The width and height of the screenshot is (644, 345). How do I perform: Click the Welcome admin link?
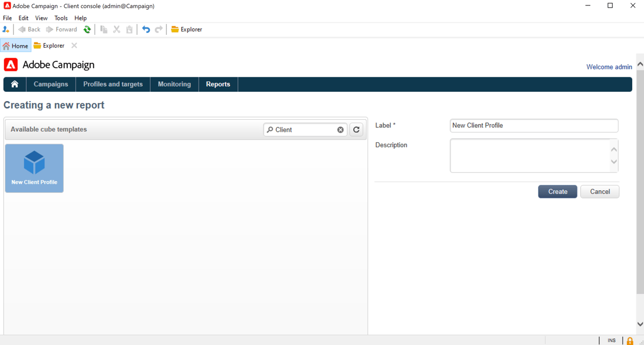[x=609, y=67]
